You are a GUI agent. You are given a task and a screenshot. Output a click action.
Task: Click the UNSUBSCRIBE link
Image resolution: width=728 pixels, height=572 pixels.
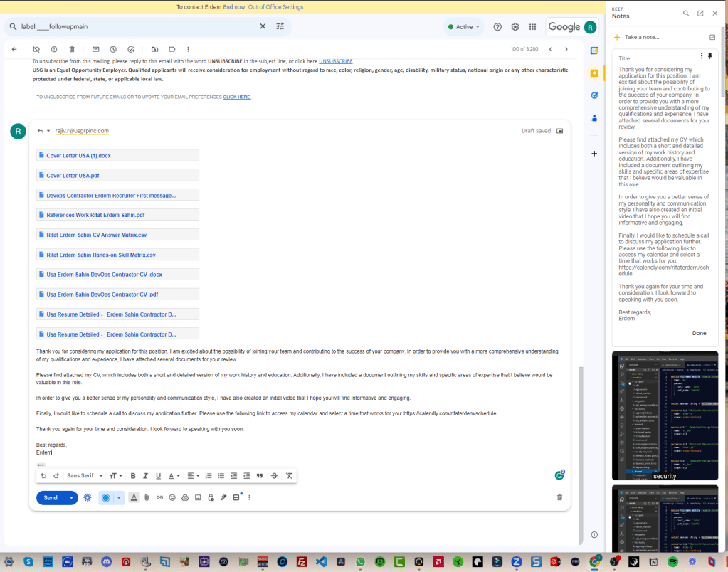(x=336, y=61)
